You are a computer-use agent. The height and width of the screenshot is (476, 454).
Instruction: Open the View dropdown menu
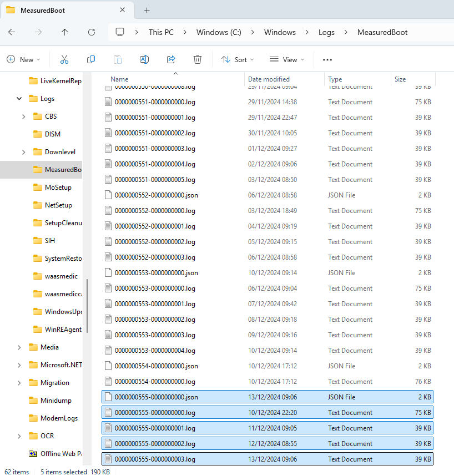click(x=287, y=59)
